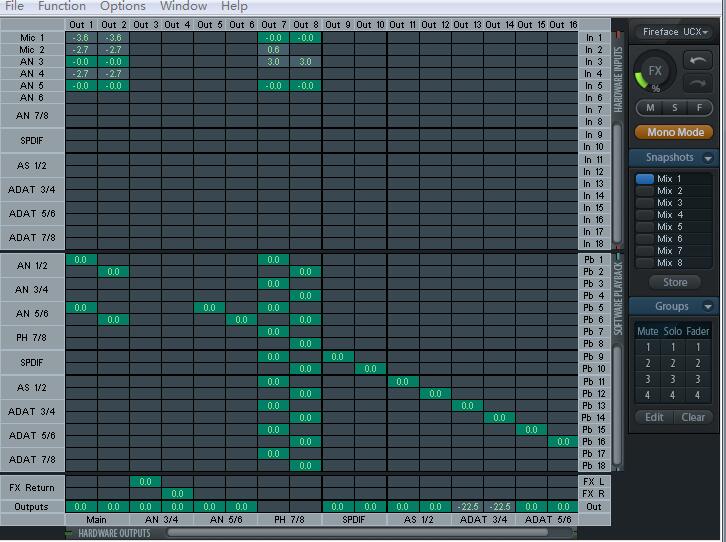The image size is (726, 542).
Task: Open the File menu
Action: click(x=14, y=6)
